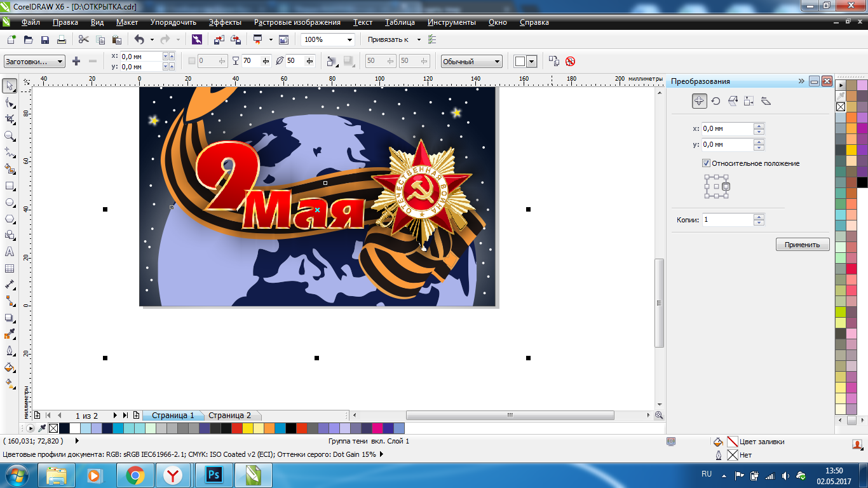Clear drop shadow with red icon

click(x=571, y=61)
